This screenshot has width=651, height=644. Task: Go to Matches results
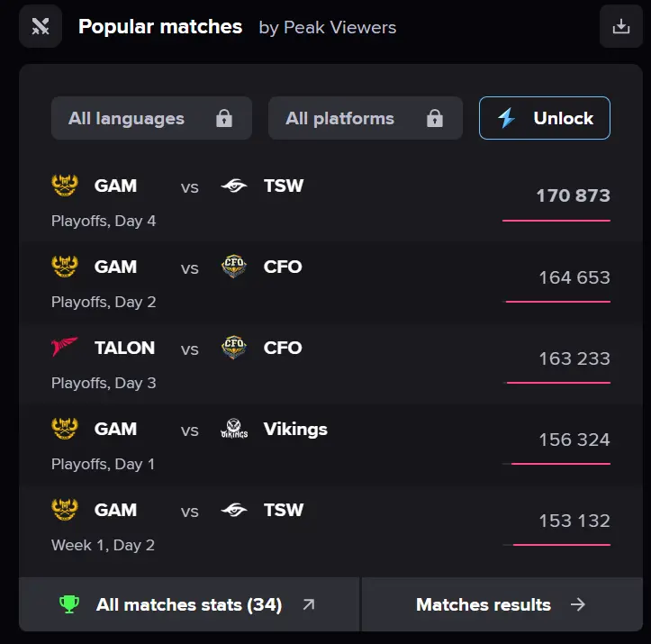[502, 604]
